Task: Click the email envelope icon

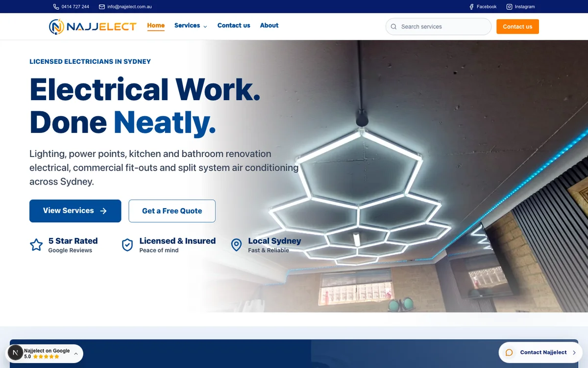Action: pyautogui.click(x=102, y=7)
